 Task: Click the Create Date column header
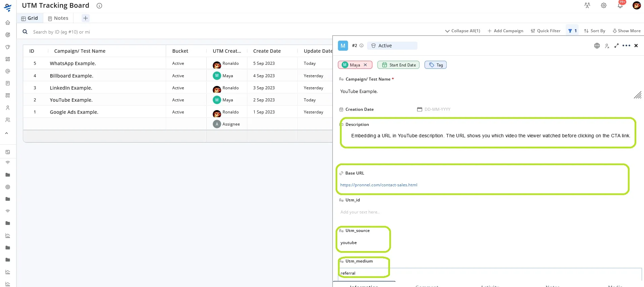(x=267, y=51)
